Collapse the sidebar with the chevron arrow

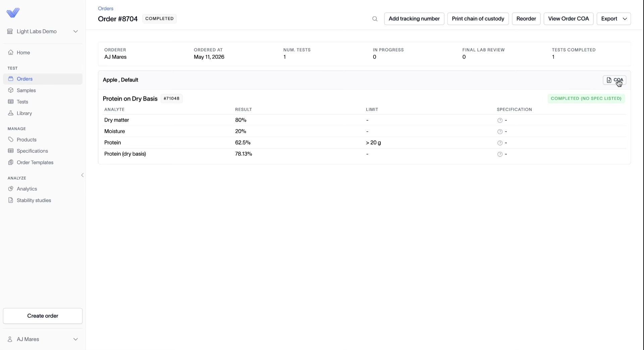[82, 175]
